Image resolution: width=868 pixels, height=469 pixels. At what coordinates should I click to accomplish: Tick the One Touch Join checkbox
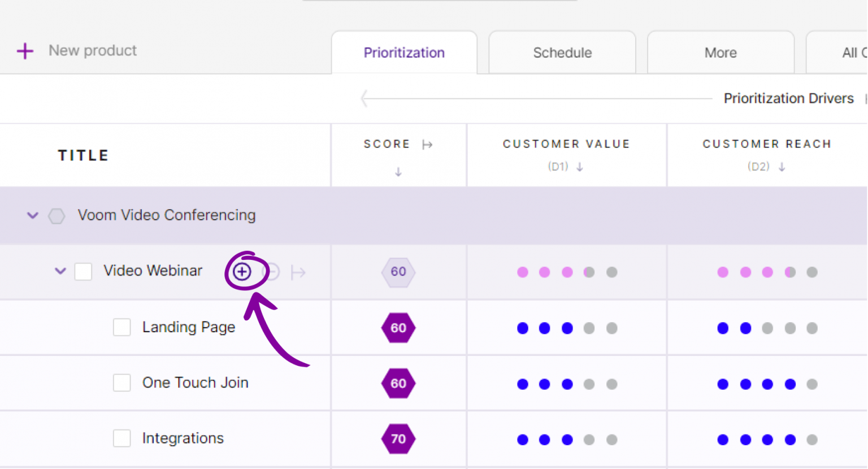(x=122, y=383)
